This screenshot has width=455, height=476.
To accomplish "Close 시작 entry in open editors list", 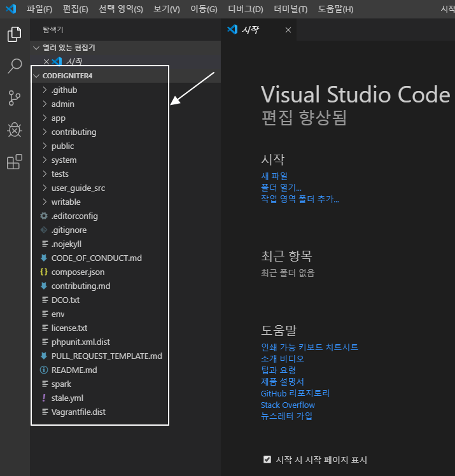I will coord(46,62).
